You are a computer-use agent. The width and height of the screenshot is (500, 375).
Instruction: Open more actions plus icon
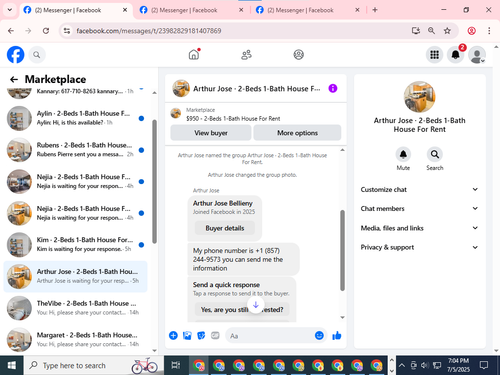(x=173, y=335)
